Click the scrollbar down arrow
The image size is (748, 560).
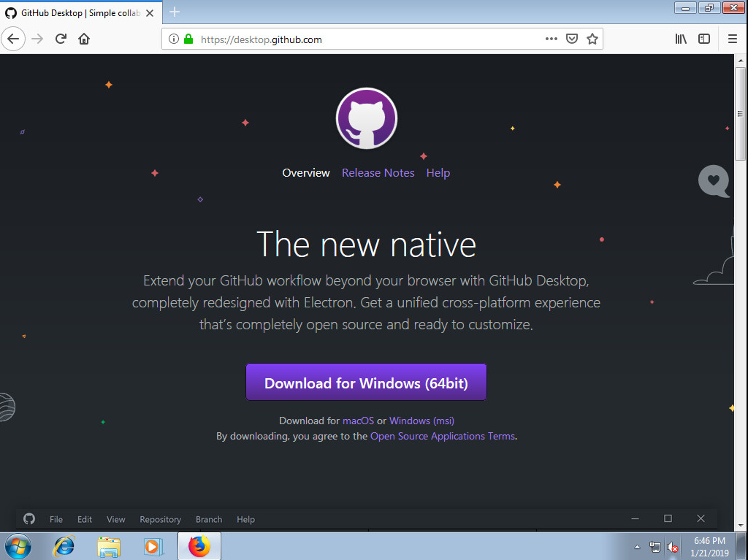tap(741, 526)
